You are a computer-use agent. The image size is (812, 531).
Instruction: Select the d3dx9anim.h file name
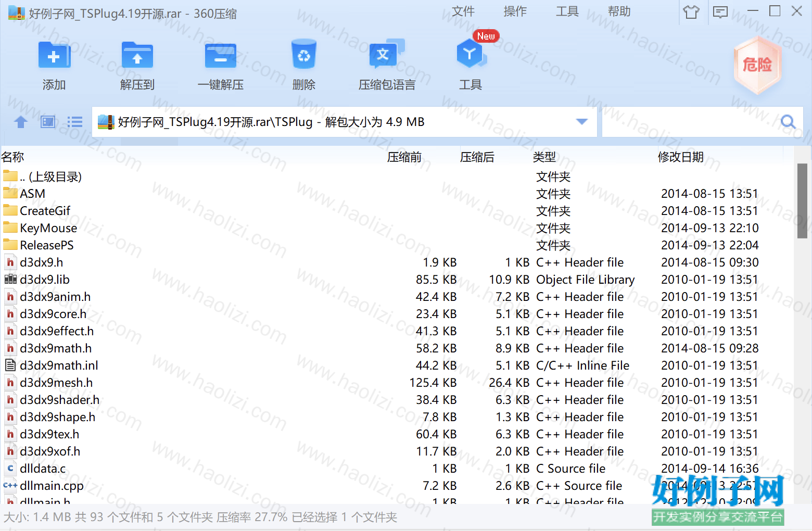(55, 296)
